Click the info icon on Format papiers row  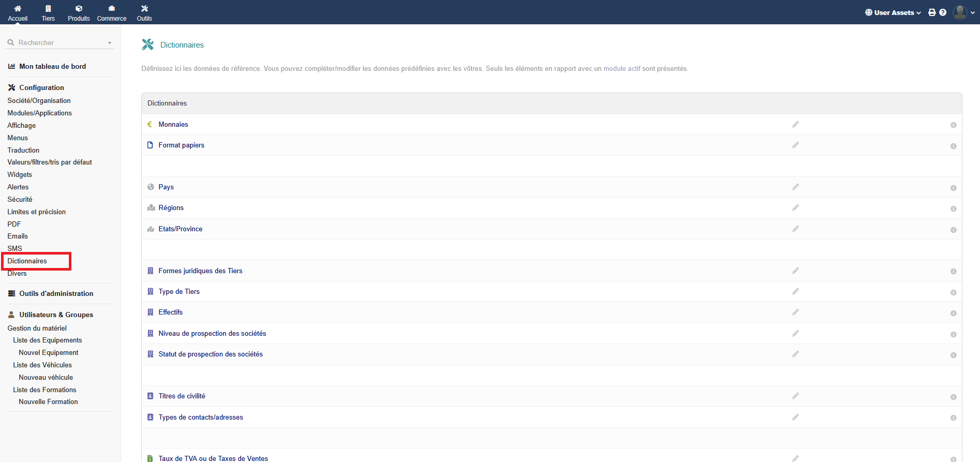[953, 146]
